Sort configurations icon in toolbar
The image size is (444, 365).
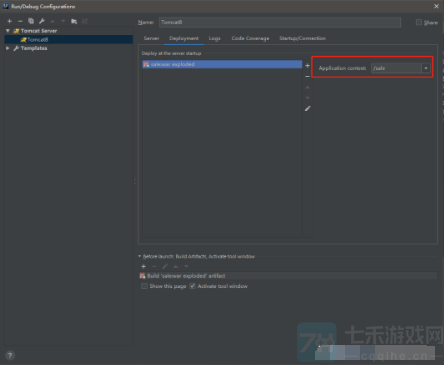pyautogui.click(x=85, y=21)
